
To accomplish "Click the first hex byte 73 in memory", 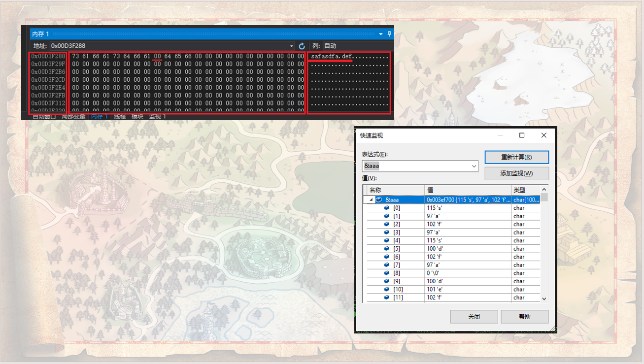I will coord(75,56).
